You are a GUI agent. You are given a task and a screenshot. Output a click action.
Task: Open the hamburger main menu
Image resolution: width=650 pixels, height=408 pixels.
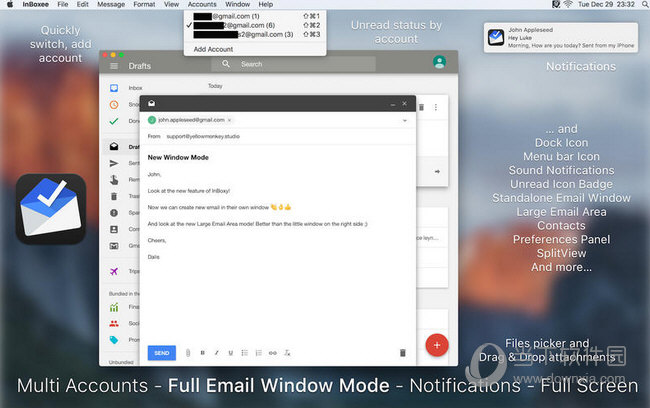coord(114,66)
